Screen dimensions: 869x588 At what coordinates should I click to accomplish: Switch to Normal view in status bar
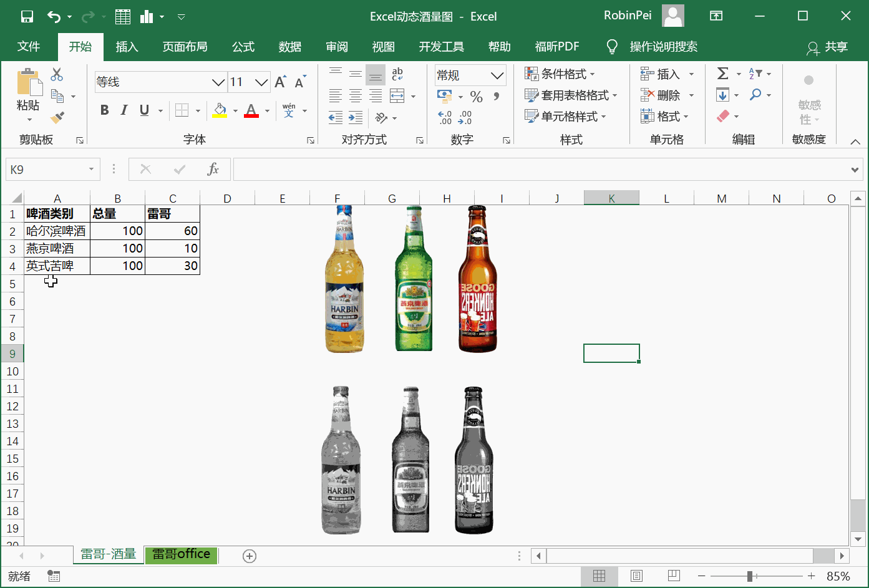pos(599,576)
